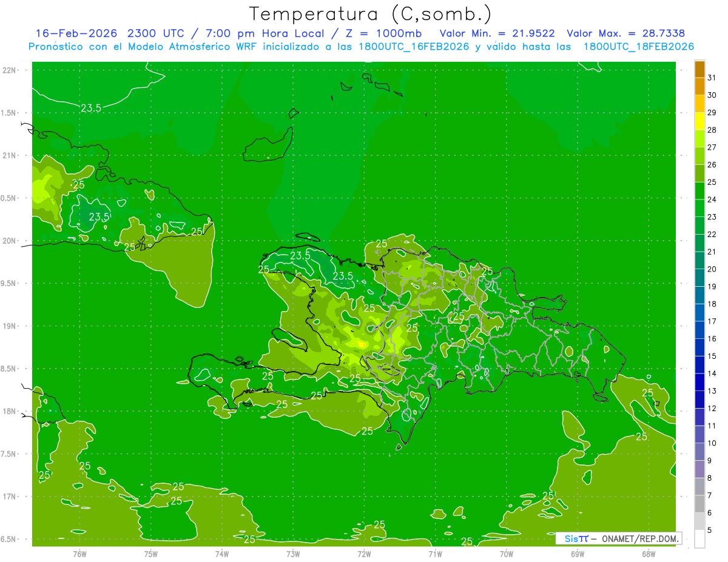
Task: Click the blue colorbar segment between 15 and 16
Action: [x=699, y=347]
